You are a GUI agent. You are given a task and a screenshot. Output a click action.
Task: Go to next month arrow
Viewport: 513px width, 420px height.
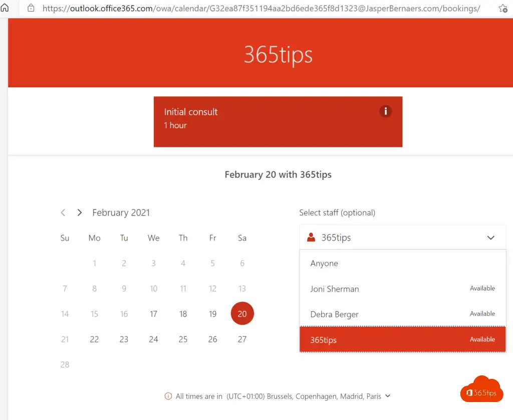click(80, 213)
